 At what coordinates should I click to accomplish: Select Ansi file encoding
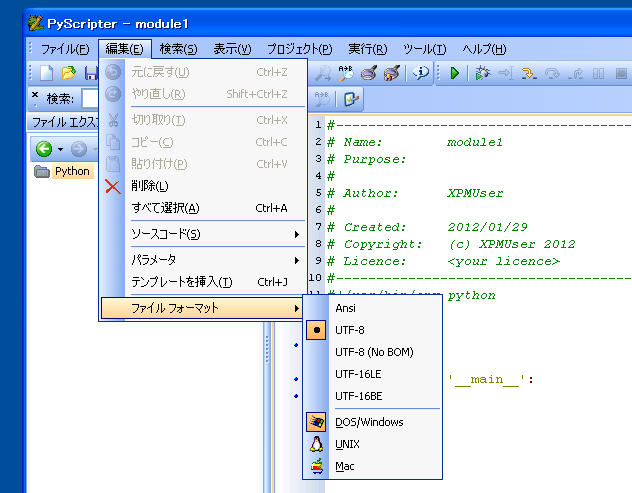click(373, 308)
